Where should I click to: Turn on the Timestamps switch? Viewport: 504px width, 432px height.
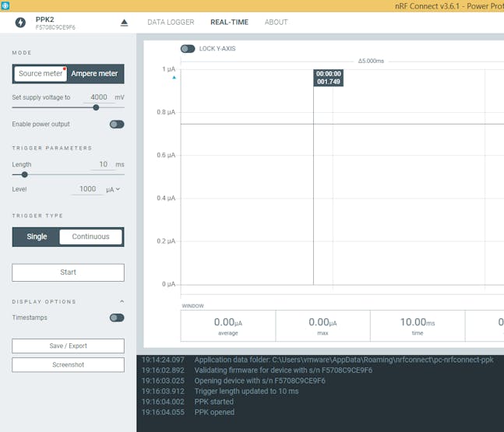(117, 318)
